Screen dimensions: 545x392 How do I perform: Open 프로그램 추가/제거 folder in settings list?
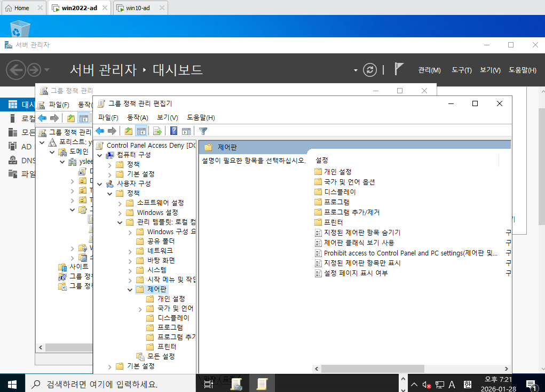347,212
